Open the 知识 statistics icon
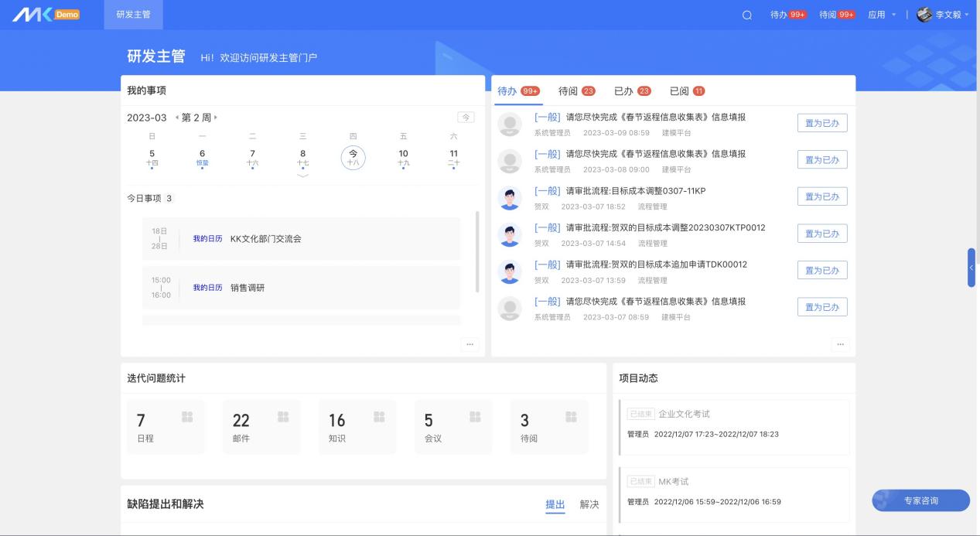The height and width of the screenshot is (536, 980). [x=378, y=415]
